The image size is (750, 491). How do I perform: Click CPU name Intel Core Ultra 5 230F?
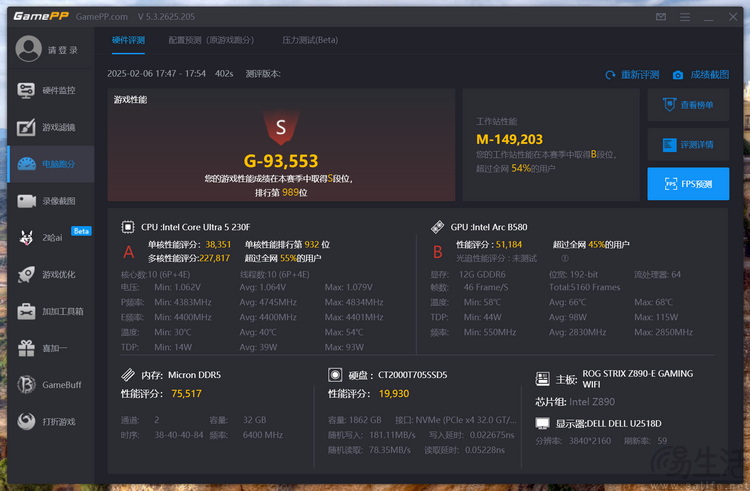[206, 227]
